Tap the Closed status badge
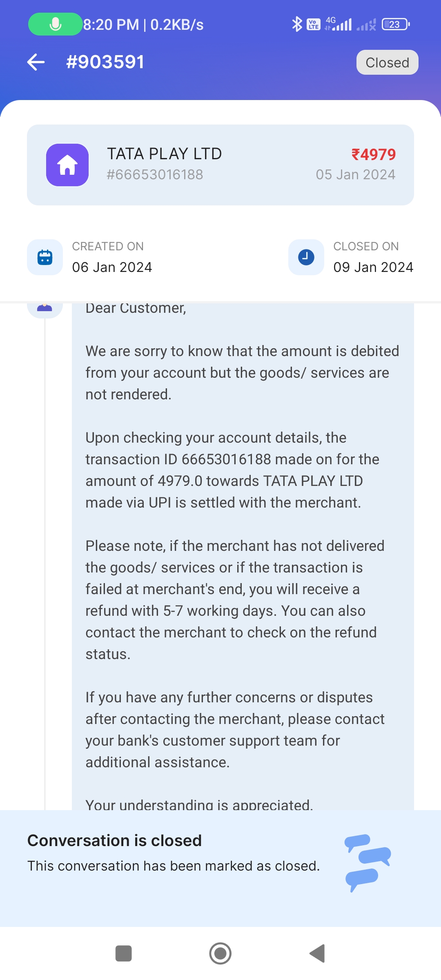 387,62
